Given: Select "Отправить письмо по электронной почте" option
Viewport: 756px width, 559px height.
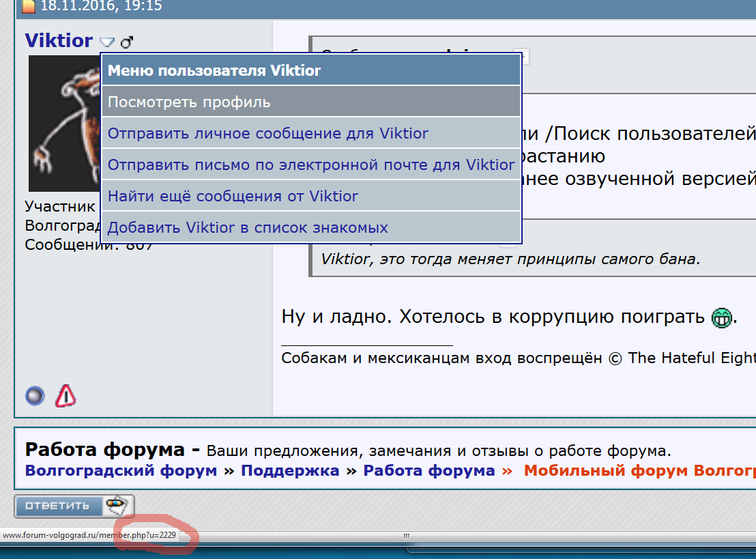Looking at the screenshot, I should 311,164.
